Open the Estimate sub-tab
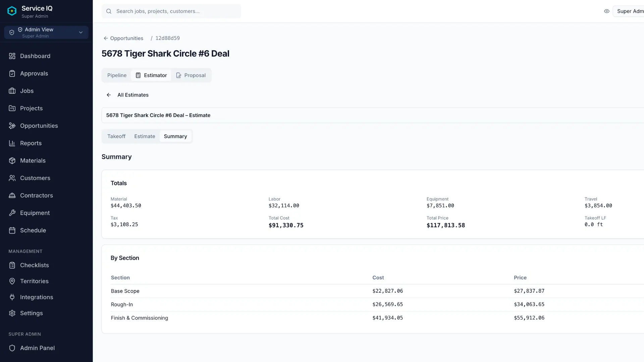 pyautogui.click(x=145, y=136)
